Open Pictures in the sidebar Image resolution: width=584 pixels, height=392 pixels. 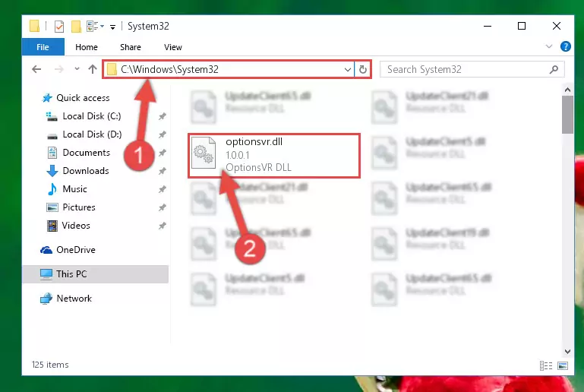coord(79,207)
